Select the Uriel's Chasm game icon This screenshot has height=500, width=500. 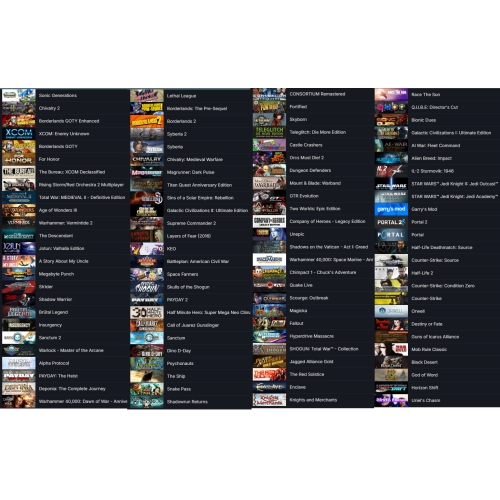(x=391, y=400)
